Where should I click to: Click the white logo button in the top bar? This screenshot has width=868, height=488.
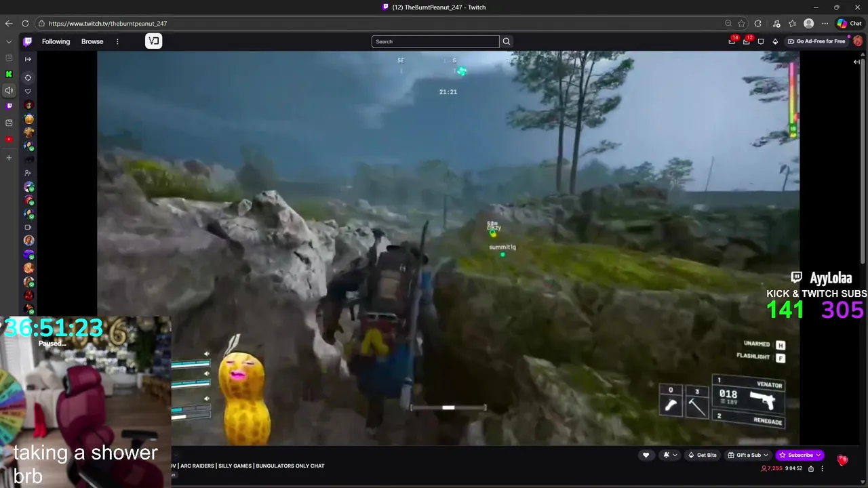[x=154, y=41]
